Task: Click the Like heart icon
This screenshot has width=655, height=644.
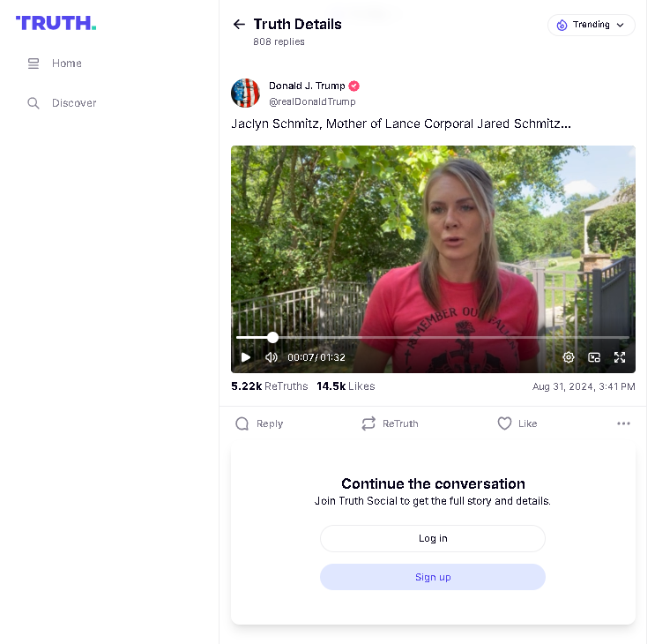Action: click(x=504, y=423)
